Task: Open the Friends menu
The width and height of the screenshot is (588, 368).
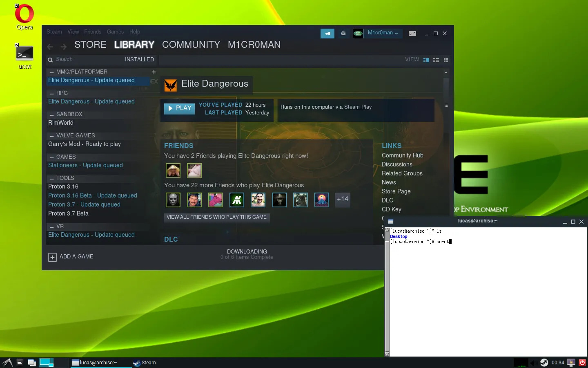Action: click(93, 32)
